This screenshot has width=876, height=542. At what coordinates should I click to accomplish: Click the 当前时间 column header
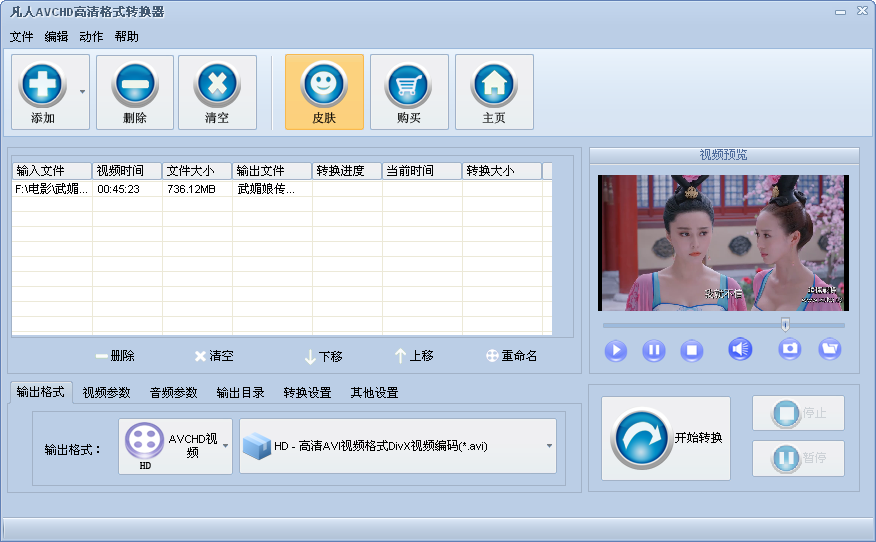click(422, 171)
